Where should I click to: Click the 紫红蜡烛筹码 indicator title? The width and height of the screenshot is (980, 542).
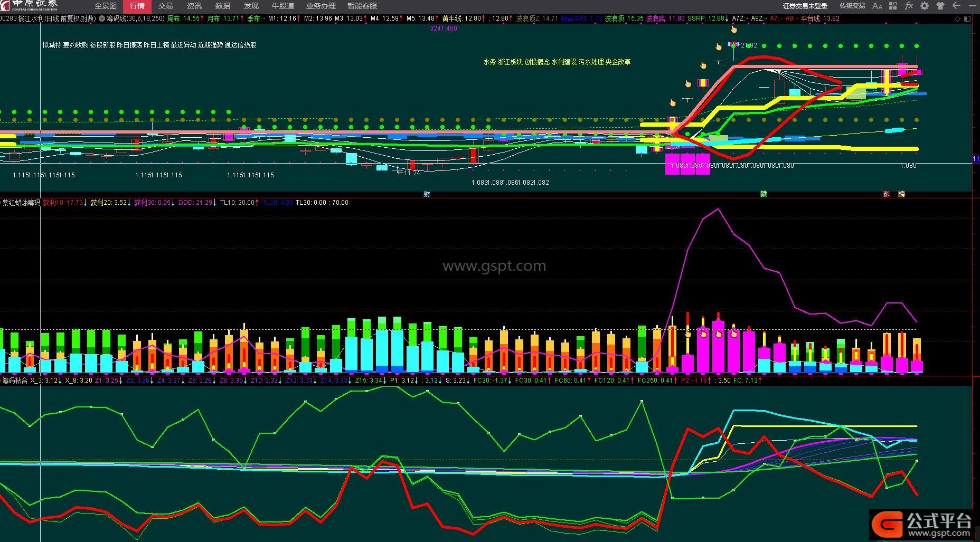pos(21,203)
